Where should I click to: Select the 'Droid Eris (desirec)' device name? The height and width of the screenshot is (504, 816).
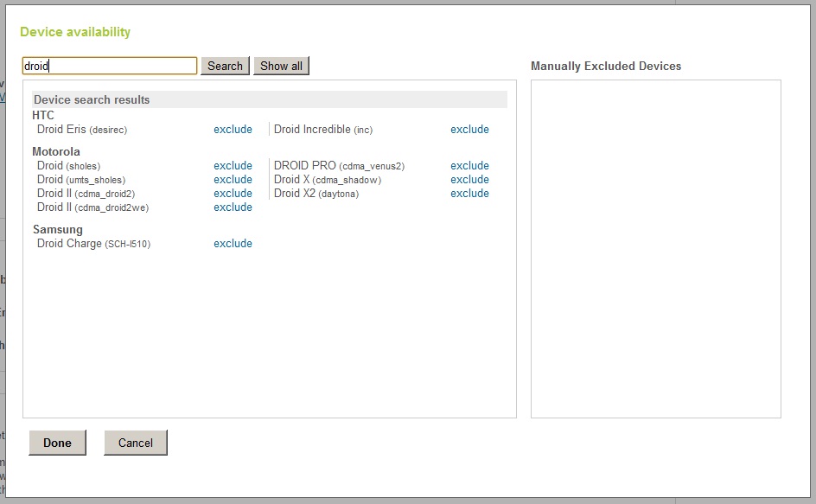(82, 130)
